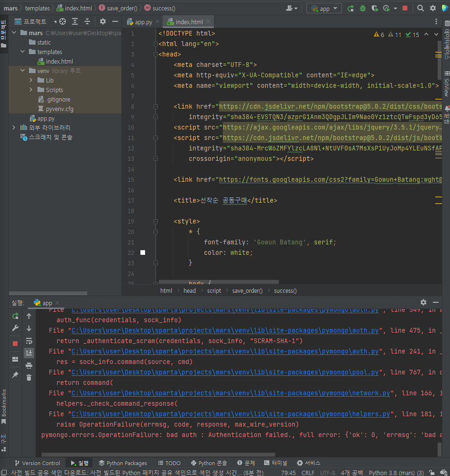The height and width of the screenshot is (476, 450).
Task: Start debugging with the bug icon
Action: tap(363, 8)
